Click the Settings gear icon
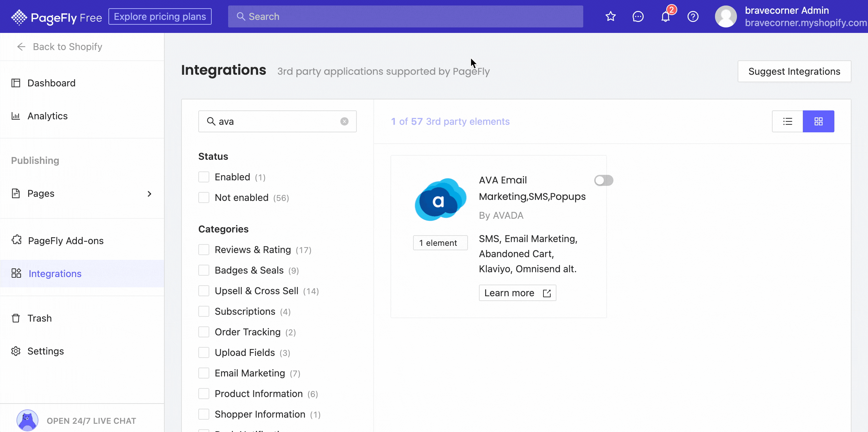 click(x=16, y=351)
